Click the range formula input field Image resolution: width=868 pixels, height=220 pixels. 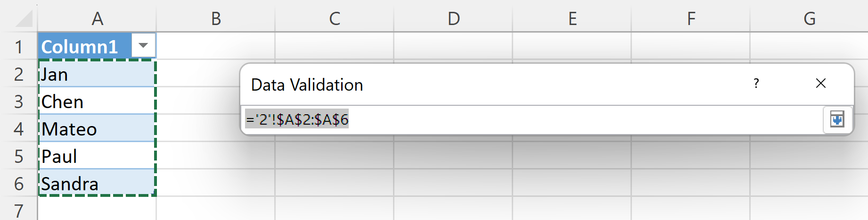[532, 119]
